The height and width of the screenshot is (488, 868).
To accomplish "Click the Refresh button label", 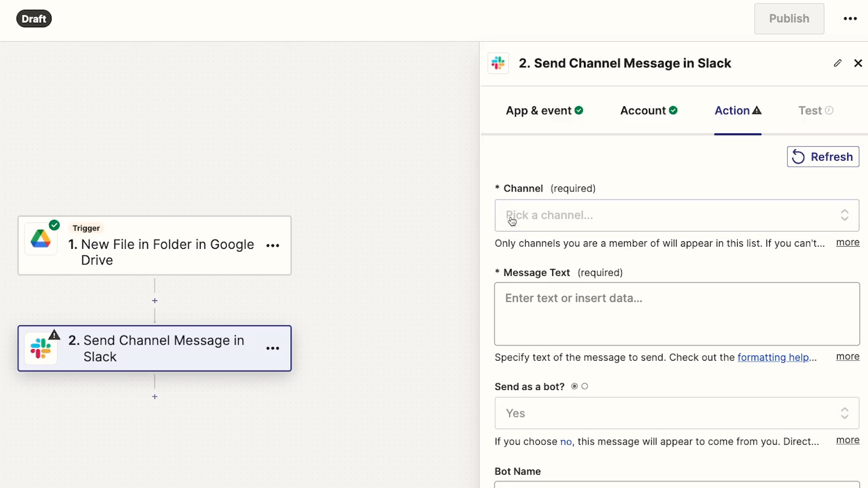I will point(832,157).
